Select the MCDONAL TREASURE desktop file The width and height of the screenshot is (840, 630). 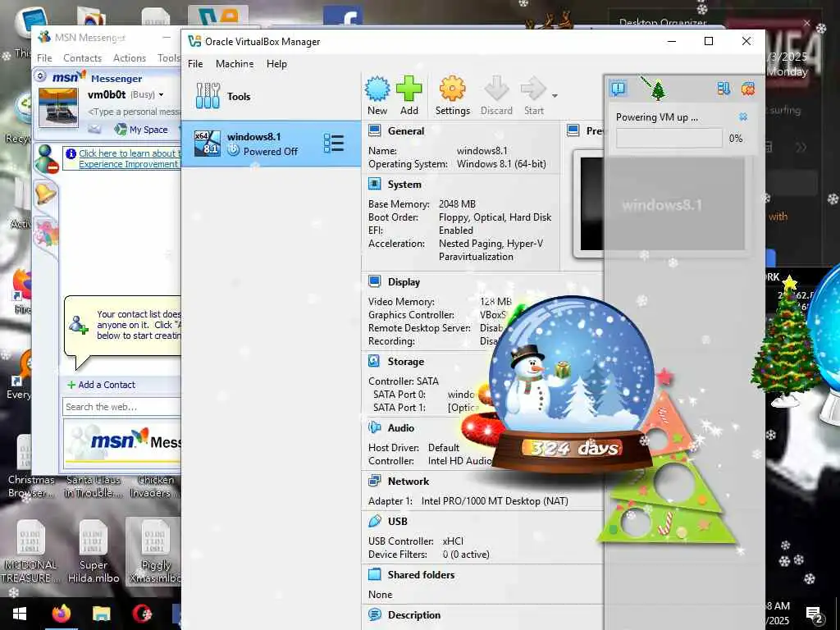30,551
